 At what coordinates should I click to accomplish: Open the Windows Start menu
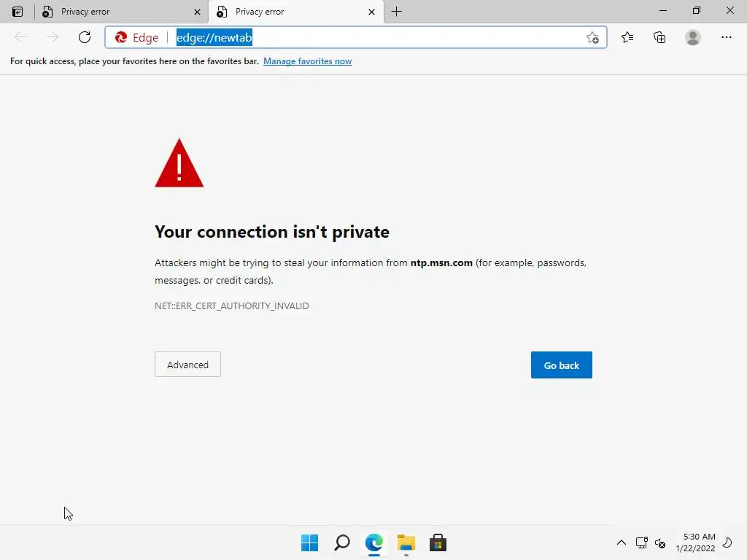point(309,542)
